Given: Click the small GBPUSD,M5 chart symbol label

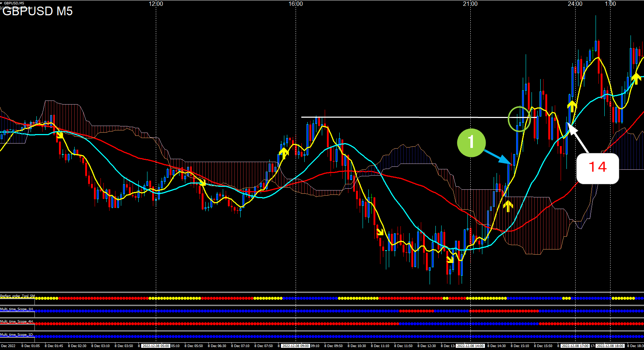Looking at the screenshot, I should point(14,3).
